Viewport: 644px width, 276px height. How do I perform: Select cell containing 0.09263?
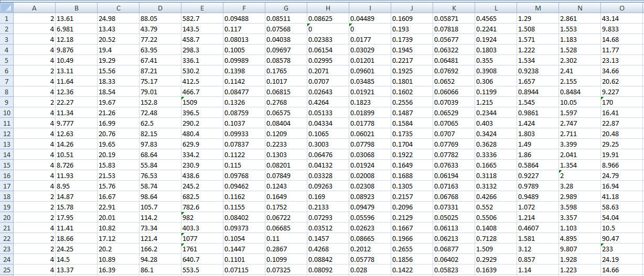pos(328,186)
